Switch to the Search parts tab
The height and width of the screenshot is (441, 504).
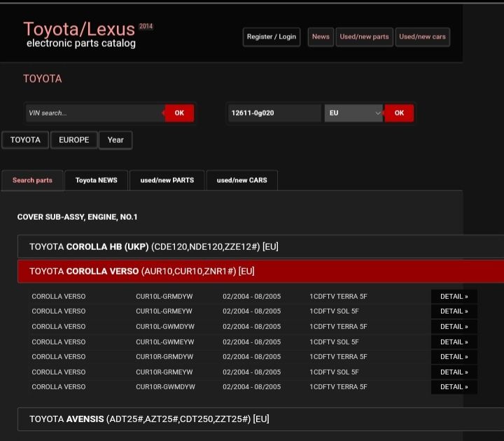click(32, 181)
